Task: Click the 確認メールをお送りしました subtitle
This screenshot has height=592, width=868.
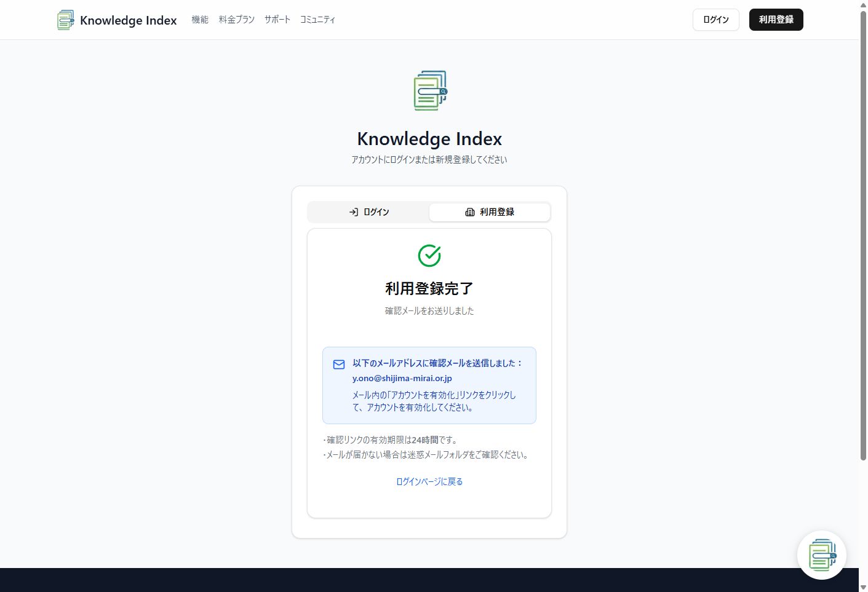Action: [429, 311]
